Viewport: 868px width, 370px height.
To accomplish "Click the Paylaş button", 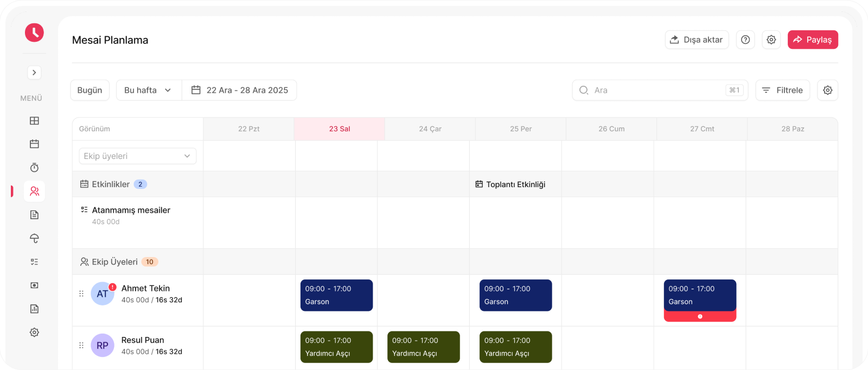I will (812, 40).
